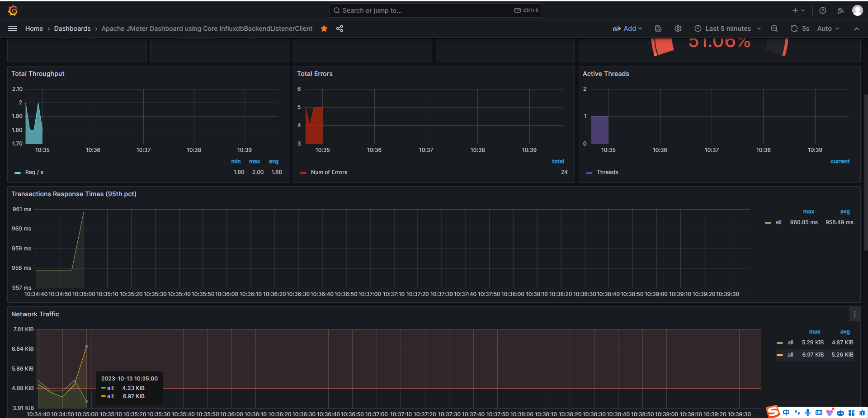Open the Add panel dropdown
This screenshot has height=418, width=868.
pyautogui.click(x=627, y=28)
